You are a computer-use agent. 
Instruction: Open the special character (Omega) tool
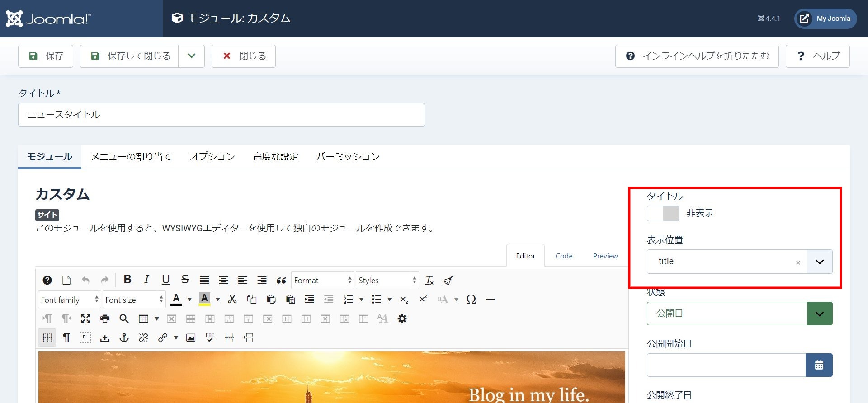point(471,300)
